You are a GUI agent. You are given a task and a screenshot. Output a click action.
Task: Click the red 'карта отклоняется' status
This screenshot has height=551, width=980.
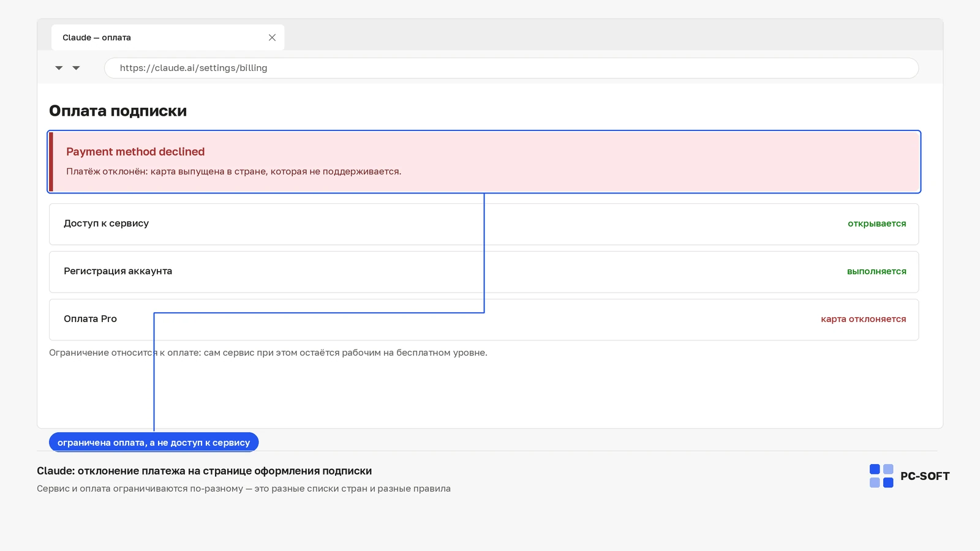pos(863,319)
